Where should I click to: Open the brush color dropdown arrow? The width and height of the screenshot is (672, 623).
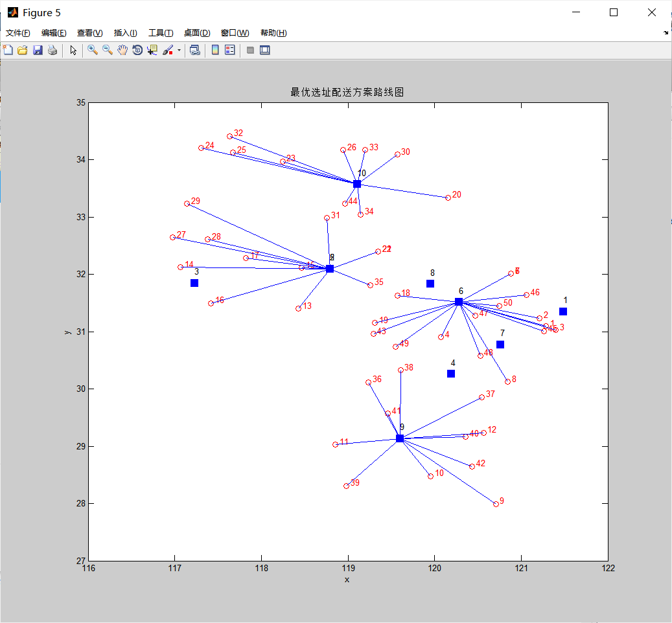(x=179, y=50)
